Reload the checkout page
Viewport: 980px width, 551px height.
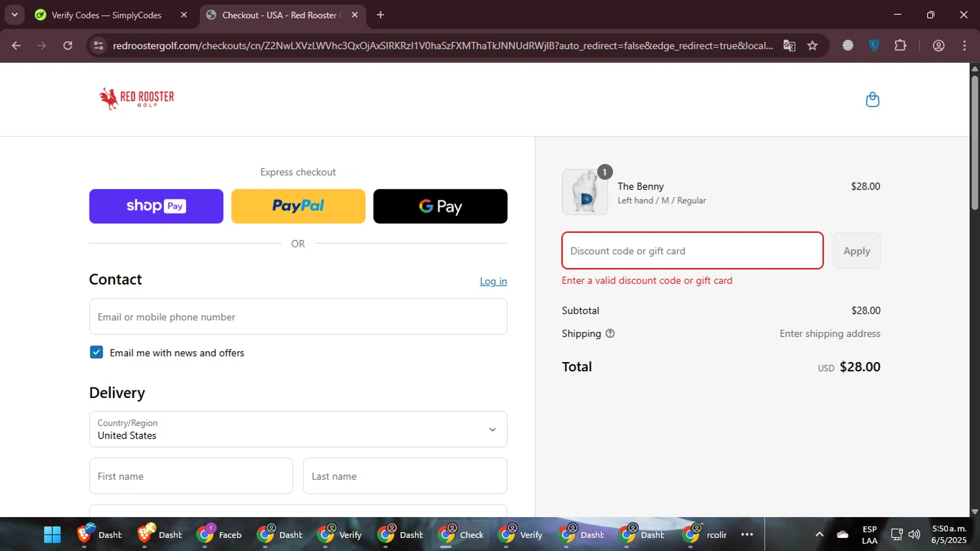tap(68, 45)
